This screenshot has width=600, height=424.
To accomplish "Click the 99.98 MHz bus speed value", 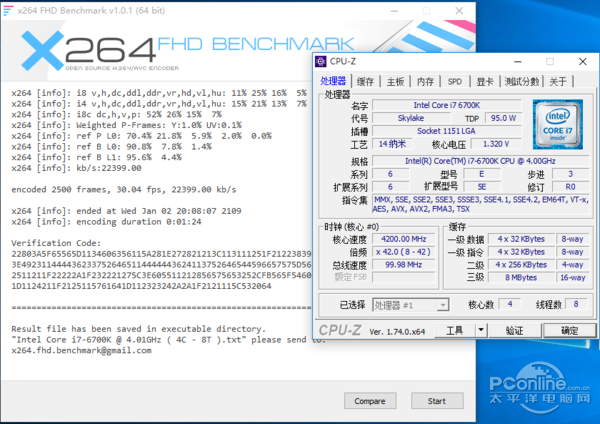I will [x=404, y=264].
